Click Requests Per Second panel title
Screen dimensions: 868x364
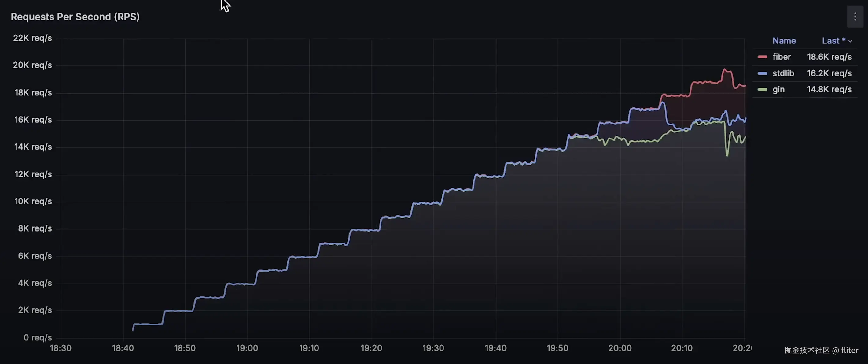pyautogui.click(x=75, y=17)
